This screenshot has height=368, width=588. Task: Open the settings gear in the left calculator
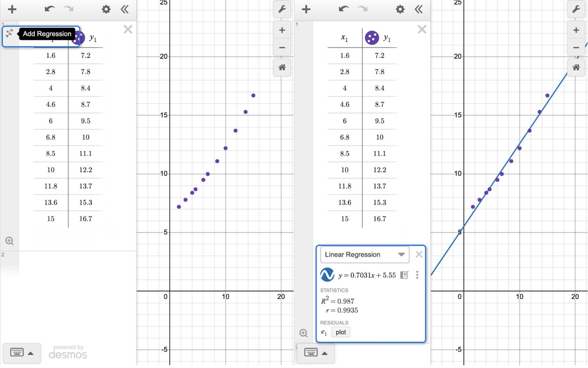tap(106, 9)
